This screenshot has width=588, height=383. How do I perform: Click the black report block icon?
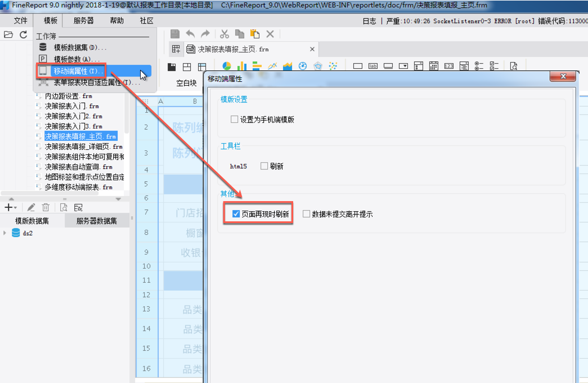[x=172, y=67]
